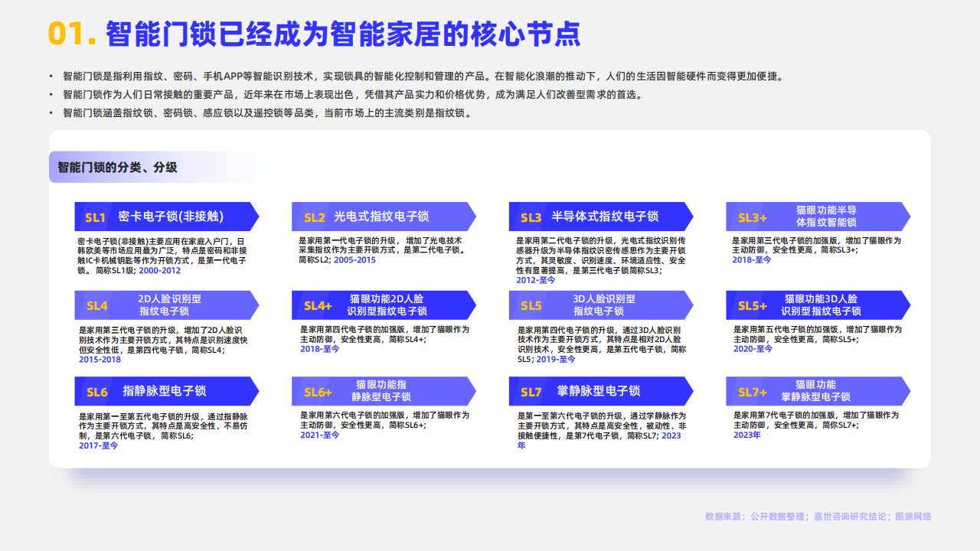Click the blue 2000-2012 year range text
This screenshot has height=551, width=980.
click(159, 271)
